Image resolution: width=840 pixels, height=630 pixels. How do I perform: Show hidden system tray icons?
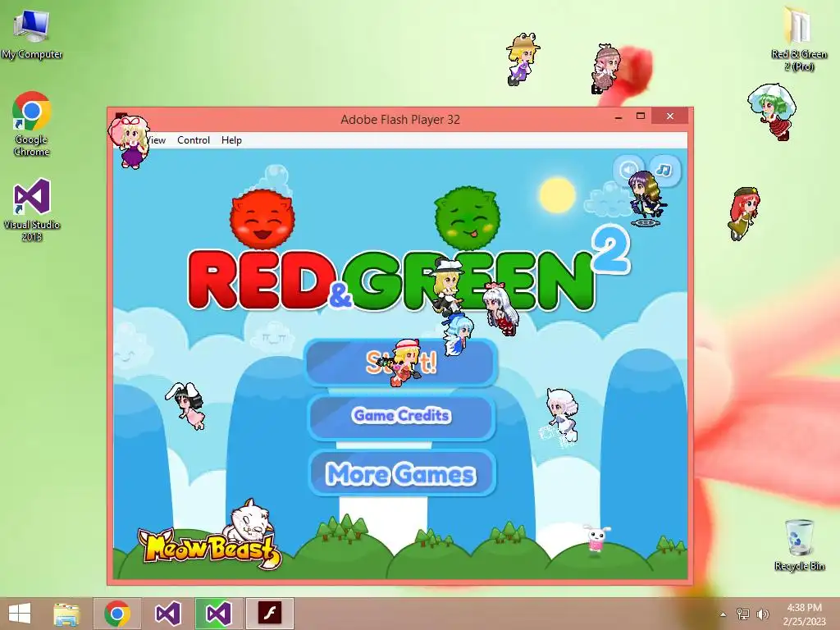click(724, 614)
